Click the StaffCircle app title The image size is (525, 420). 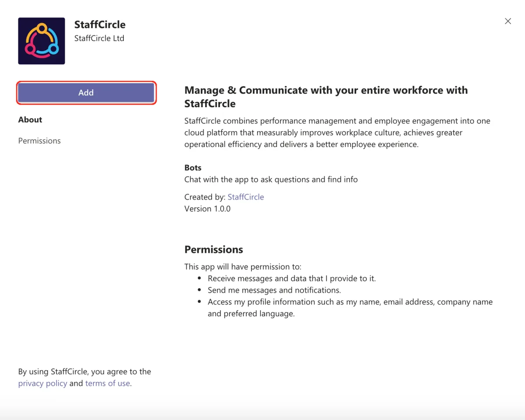tap(100, 24)
